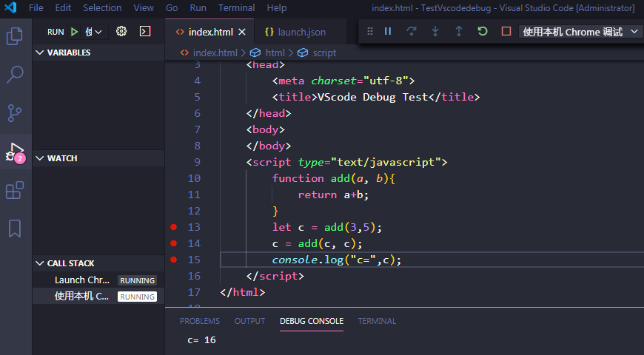Open launch.json configuration gear icon
Screen dimensions: 644x355
pyautogui.click(x=122, y=32)
